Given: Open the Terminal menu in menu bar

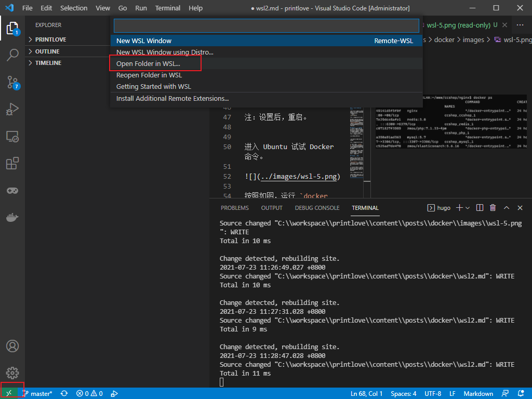Looking at the screenshot, I should 168,8.
